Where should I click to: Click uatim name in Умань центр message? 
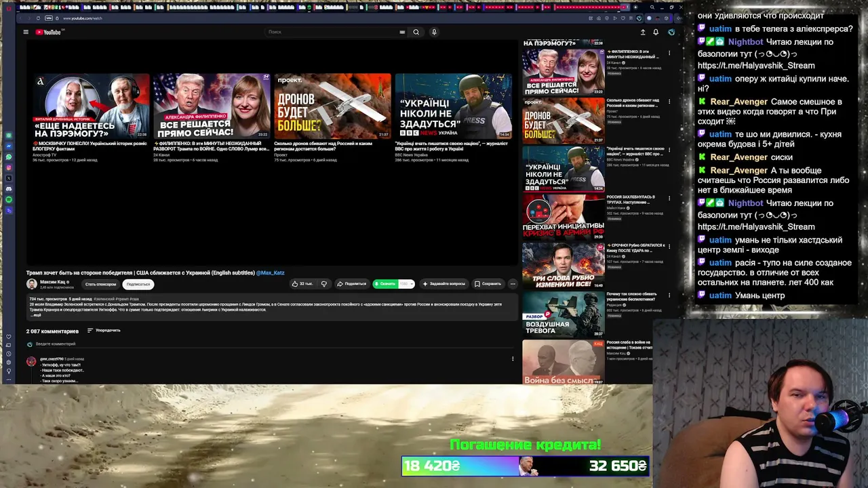[720, 296]
